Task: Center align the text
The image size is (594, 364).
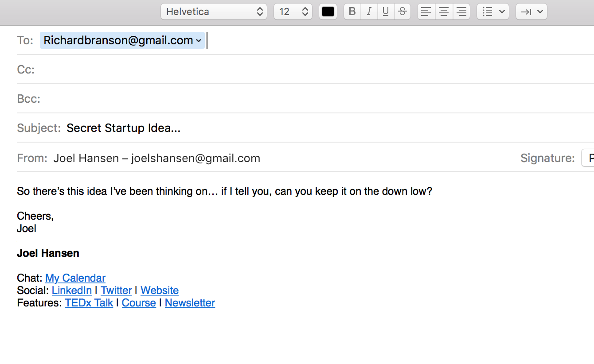Action: point(444,12)
